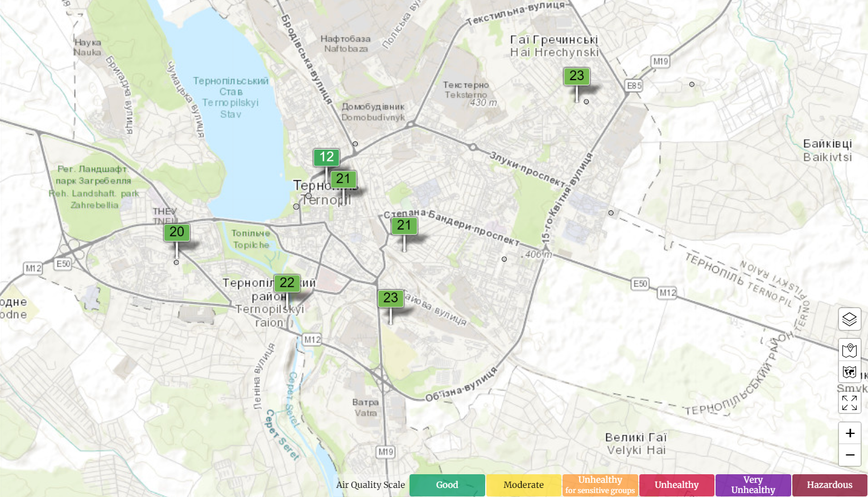Screen dimensions: 868x497
Task: Click the small gray station dot near Baikivtsi
Action: tap(692, 84)
